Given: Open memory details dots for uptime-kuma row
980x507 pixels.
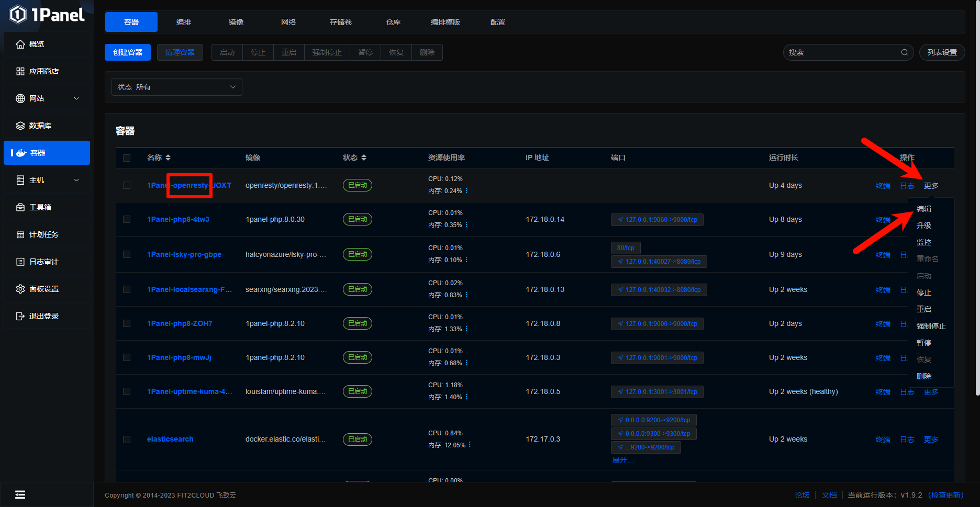Looking at the screenshot, I should click(466, 397).
